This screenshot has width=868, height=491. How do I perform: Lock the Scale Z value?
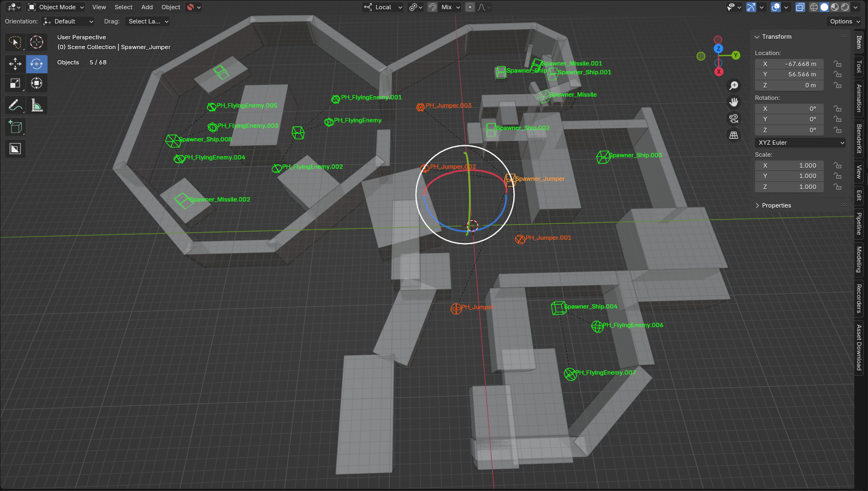837,187
